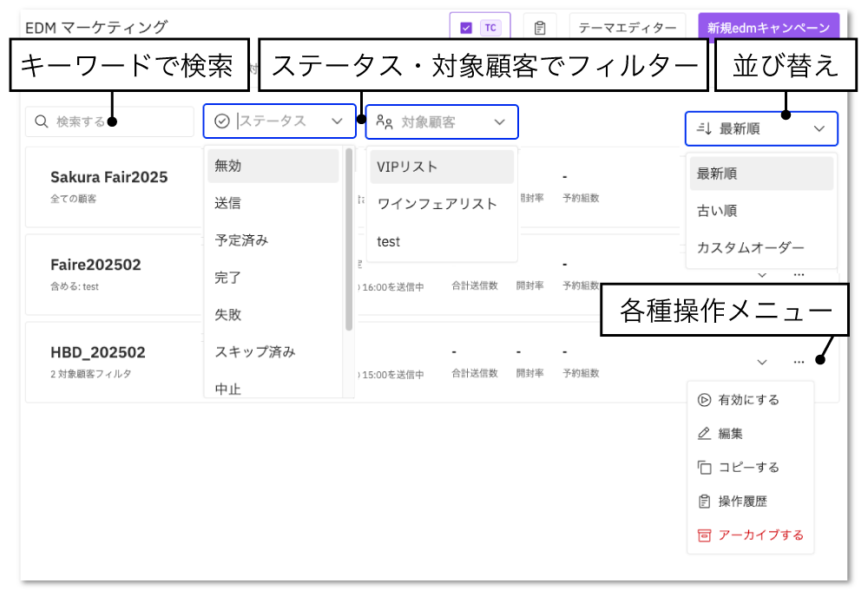Open the 対象顧客 filter dropdown

(x=442, y=121)
